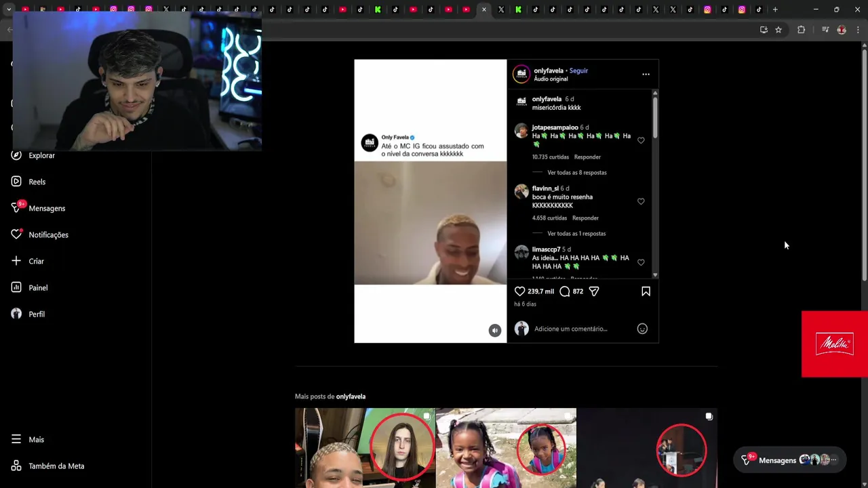The image size is (868, 488).
Task: Open the Chrome profile avatar
Action: (842, 30)
